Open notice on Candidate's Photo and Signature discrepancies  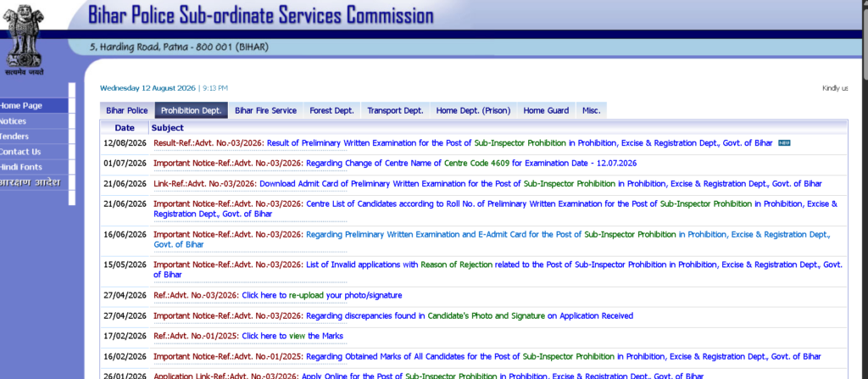(393, 315)
